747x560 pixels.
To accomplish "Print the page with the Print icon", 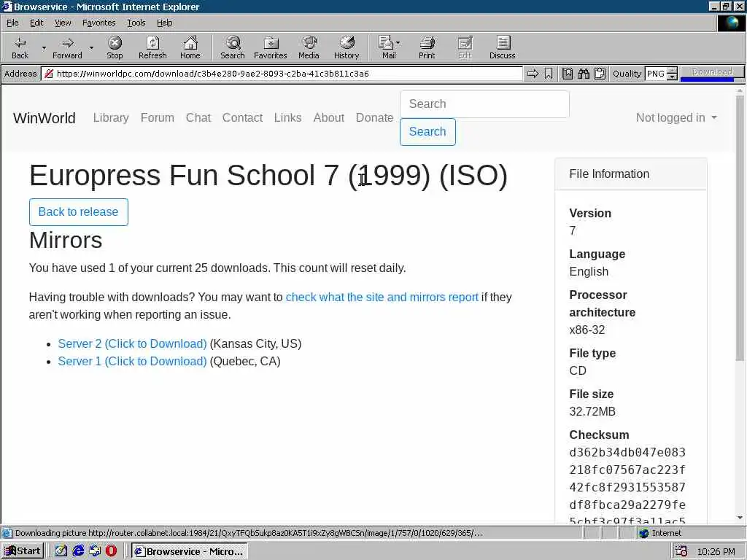I will (427, 47).
